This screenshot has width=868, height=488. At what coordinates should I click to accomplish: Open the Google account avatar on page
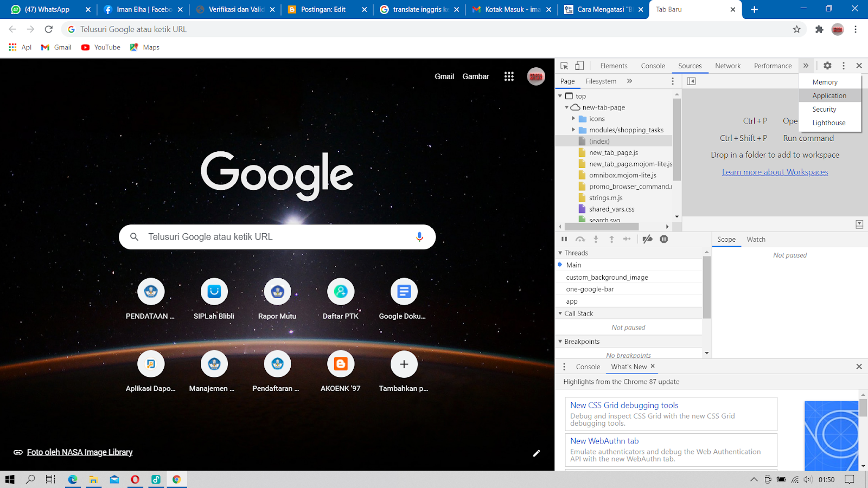click(536, 76)
